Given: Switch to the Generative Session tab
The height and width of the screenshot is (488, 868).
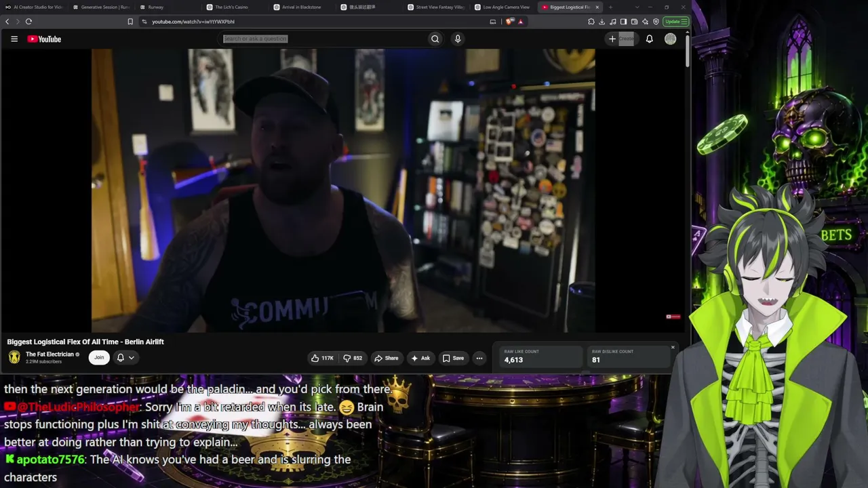Looking at the screenshot, I should [x=101, y=7].
